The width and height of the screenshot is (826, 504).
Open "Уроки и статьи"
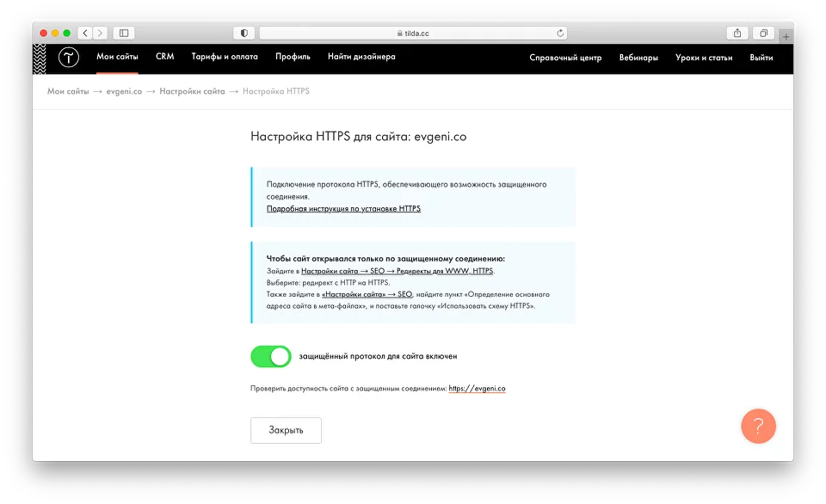tap(704, 58)
